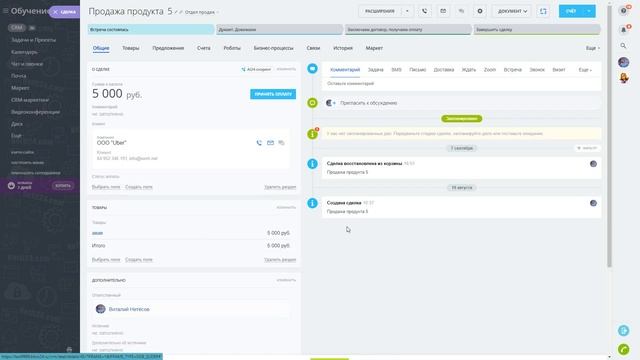Click the info icon beside Сделка восстановлена из корзины
This screenshot has width=640, height=360.
pos(312,164)
